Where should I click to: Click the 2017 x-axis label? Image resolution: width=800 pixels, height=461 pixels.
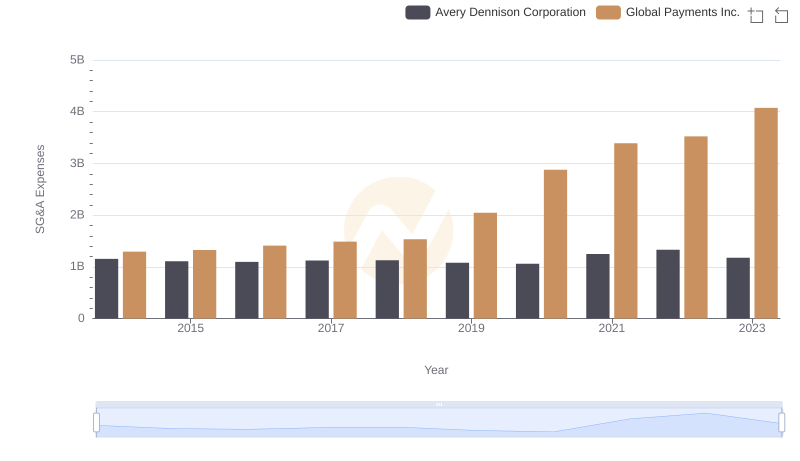tap(331, 328)
